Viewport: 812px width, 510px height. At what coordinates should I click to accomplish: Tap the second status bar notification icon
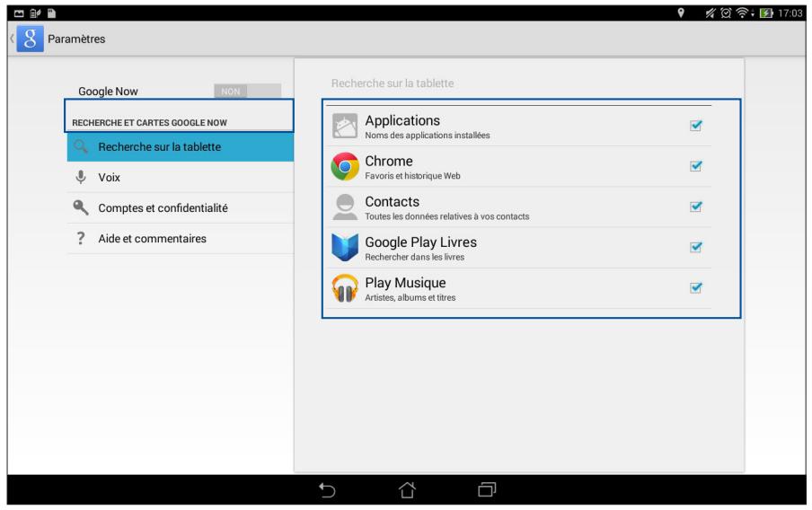point(35,13)
